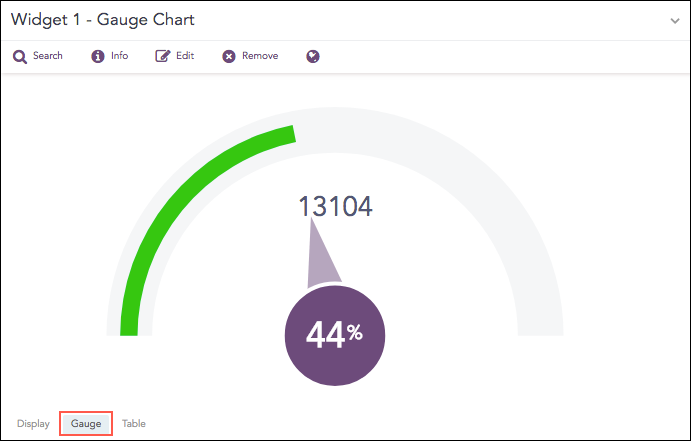Click the Remove text label
This screenshot has width=691, height=441.
(260, 57)
